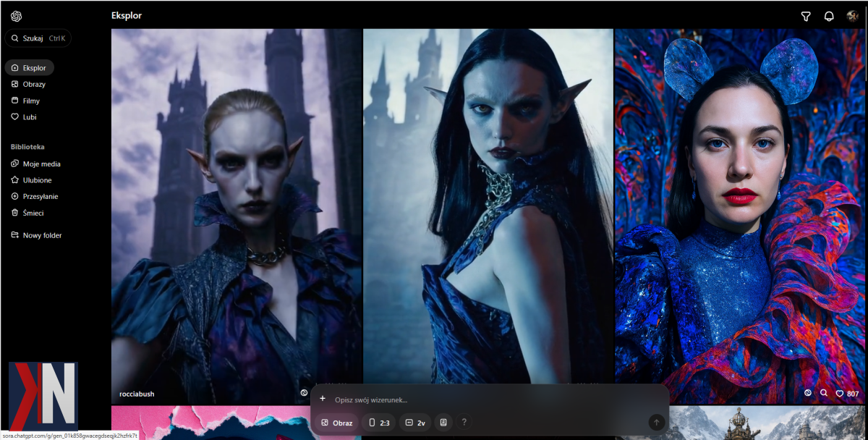Screen dimensions: 868x440
Task: Click the submit arrow in the prompt bar
Action: tap(656, 422)
